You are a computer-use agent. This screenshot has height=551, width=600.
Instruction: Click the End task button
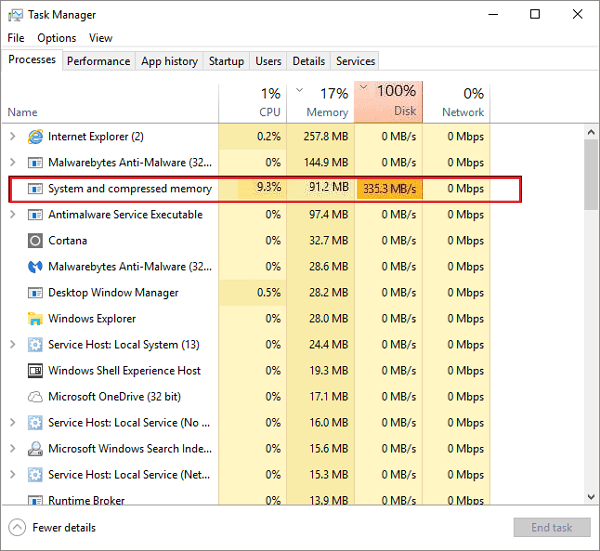[x=552, y=528]
